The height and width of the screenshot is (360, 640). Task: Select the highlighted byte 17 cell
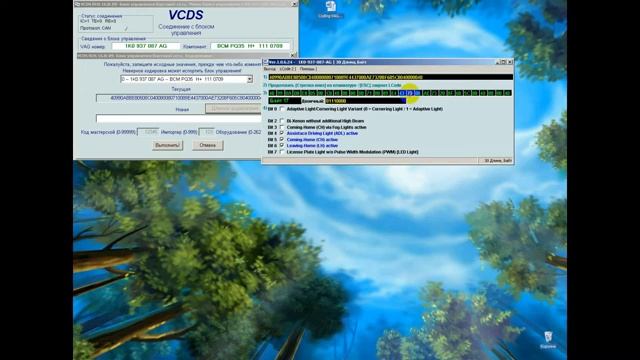[409, 93]
